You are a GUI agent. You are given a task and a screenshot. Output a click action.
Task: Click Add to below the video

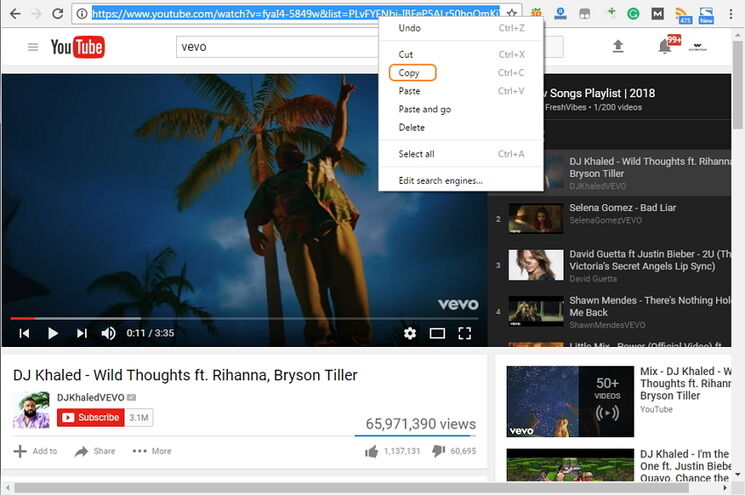[x=35, y=451]
